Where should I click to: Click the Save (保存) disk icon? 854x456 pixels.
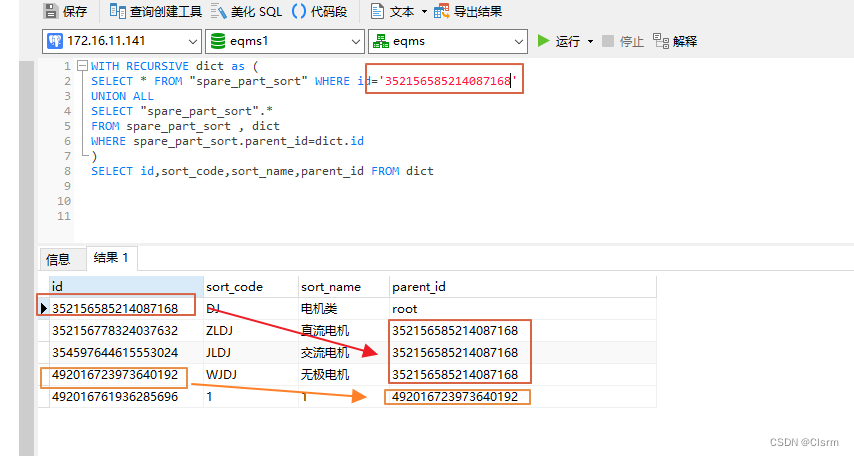[x=51, y=11]
